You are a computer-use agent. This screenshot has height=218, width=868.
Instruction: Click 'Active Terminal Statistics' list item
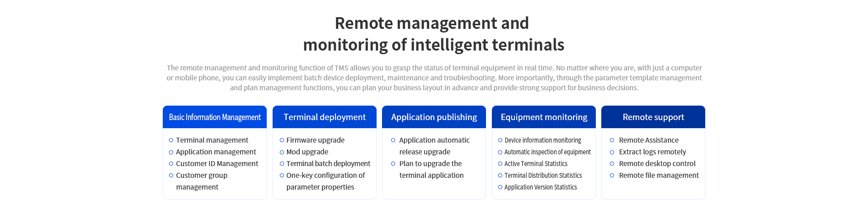pyautogui.click(x=536, y=163)
